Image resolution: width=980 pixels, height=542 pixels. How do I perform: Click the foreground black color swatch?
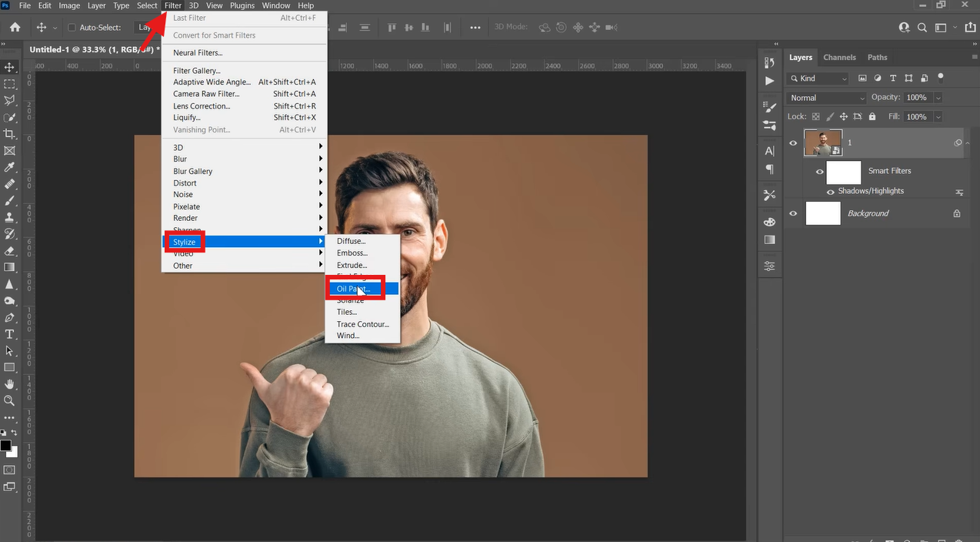coord(5,446)
